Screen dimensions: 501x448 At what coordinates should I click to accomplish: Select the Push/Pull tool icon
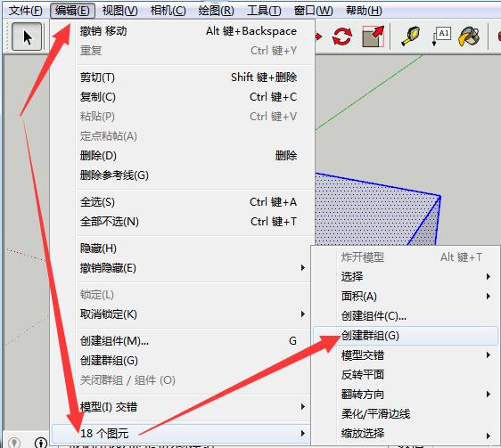[373, 37]
